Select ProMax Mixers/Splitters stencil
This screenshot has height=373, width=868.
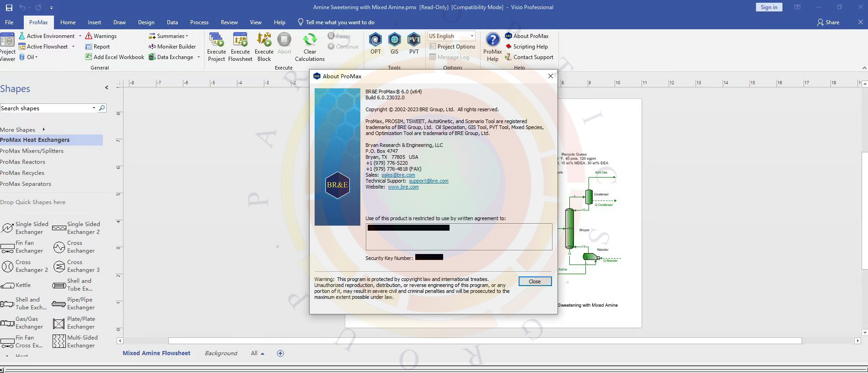32,151
